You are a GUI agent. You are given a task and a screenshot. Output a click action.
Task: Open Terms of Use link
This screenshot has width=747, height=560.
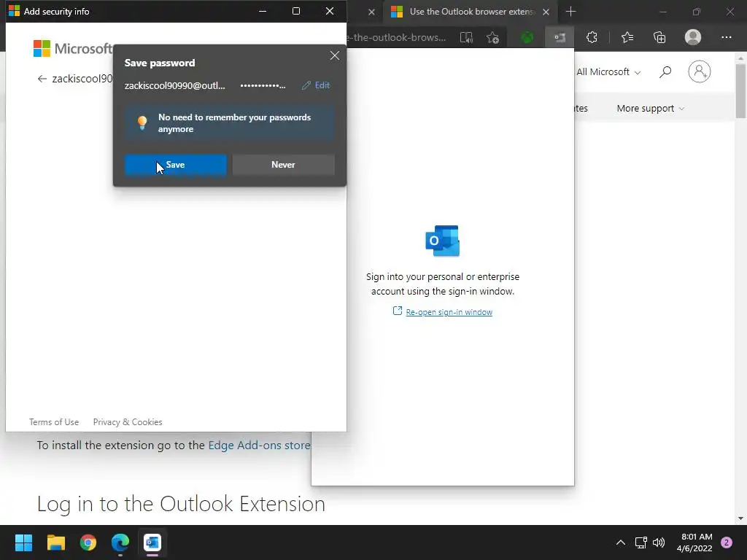pos(54,422)
